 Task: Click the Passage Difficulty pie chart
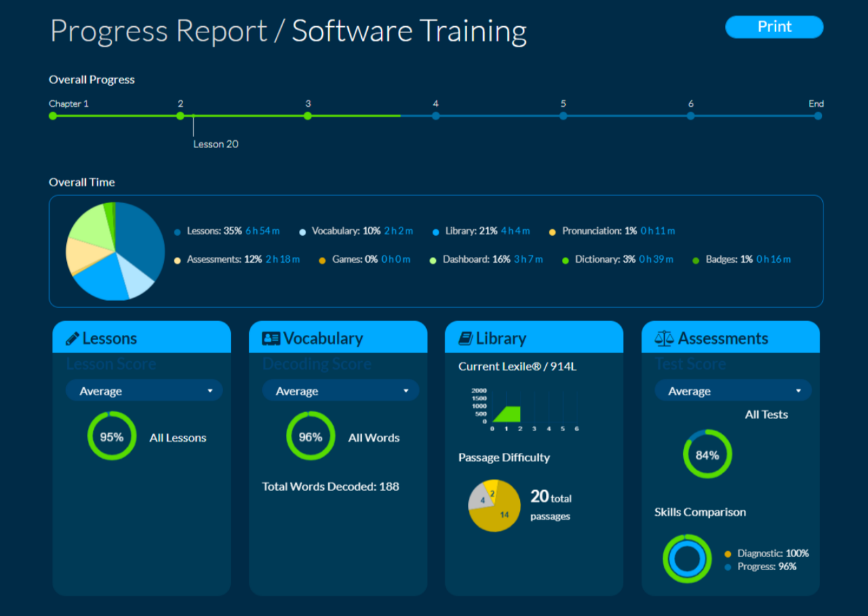pos(494,505)
